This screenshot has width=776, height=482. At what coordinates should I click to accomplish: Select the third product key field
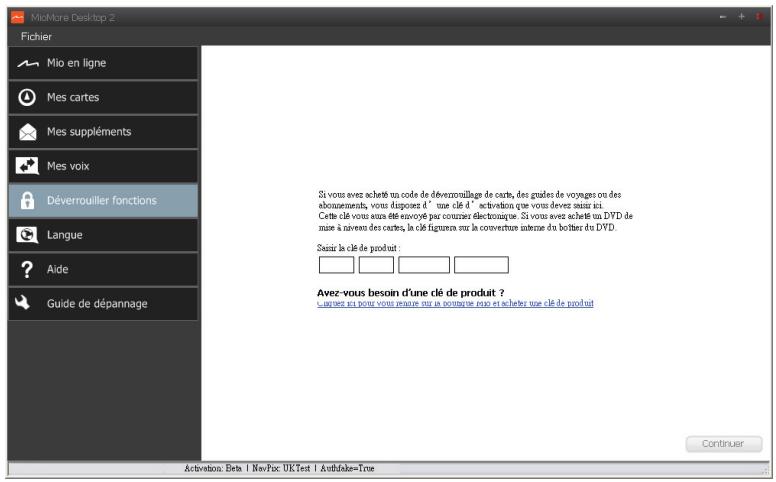click(x=424, y=265)
